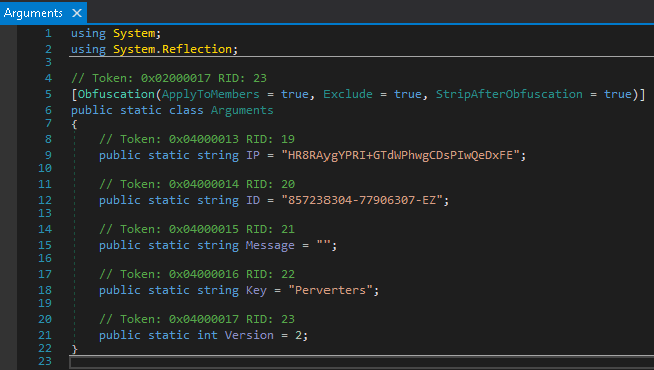Image resolution: width=654 pixels, height=370 pixels.
Task: Click comment "Token: 0x02000017 RID: 23" on line 4
Action: click(x=169, y=78)
